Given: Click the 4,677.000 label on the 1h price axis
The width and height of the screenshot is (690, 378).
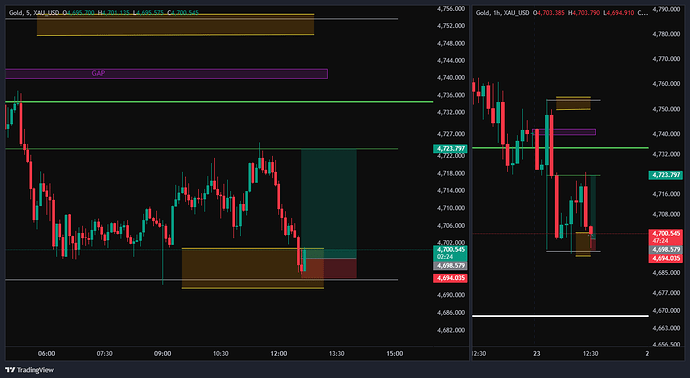Looking at the screenshot, I should tap(667, 293).
